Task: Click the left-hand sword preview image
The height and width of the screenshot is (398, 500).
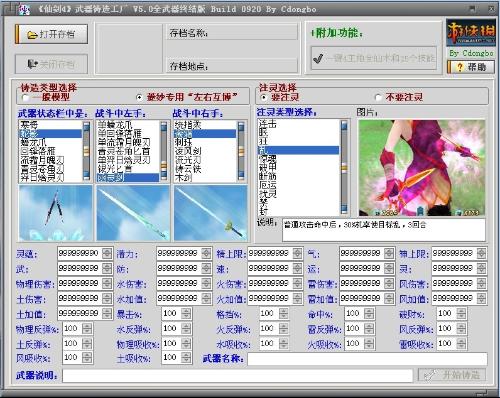Action: [133, 213]
